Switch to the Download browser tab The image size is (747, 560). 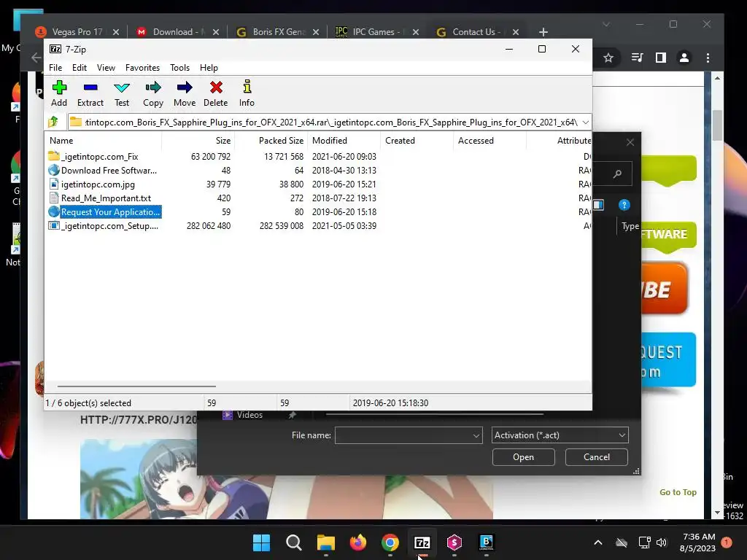[178, 32]
